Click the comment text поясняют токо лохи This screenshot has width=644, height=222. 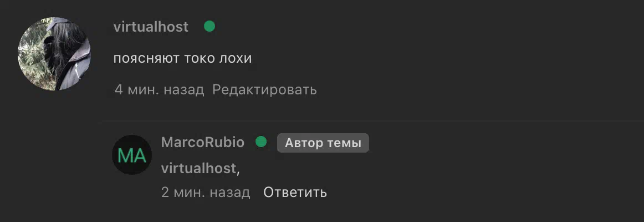click(x=182, y=59)
